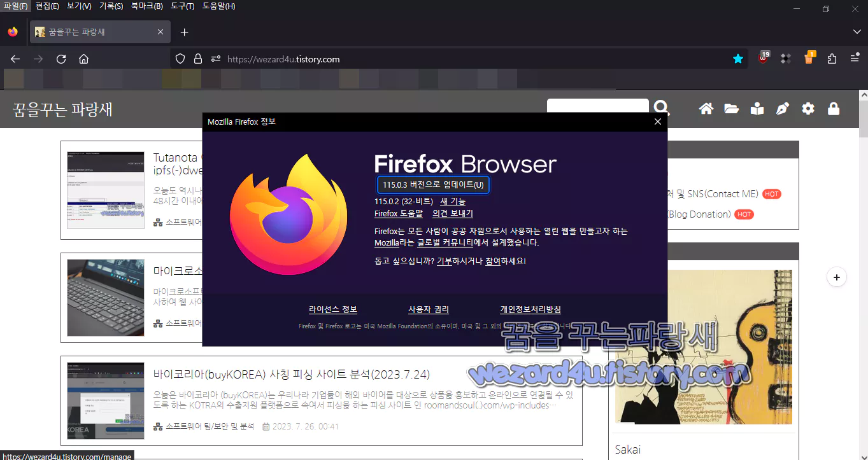Click the blog search magnifier icon
The width and height of the screenshot is (868, 460).
[x=662, y=108]
